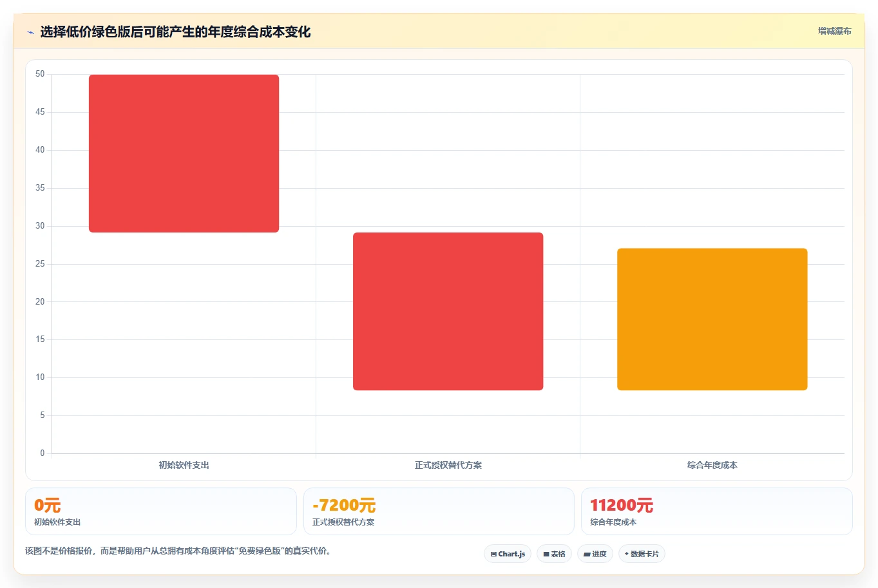The width and height of the screenshot is (878, 588).
Task: Click the 综合年度成本 x-axis label
Action: tap(712, 465)
